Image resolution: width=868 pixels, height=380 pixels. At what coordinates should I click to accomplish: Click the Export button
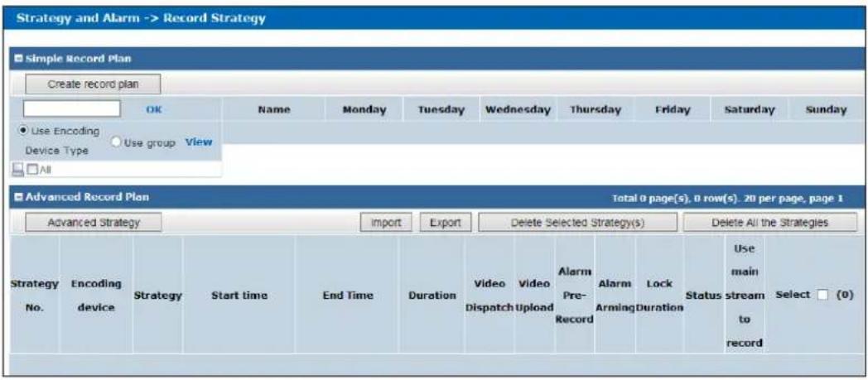coord(445,223)
